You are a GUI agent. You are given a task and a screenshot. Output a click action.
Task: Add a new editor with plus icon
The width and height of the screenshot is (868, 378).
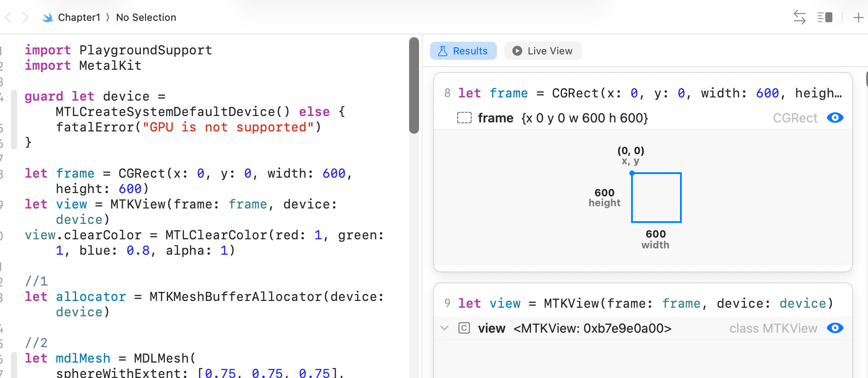pos(858,18)
